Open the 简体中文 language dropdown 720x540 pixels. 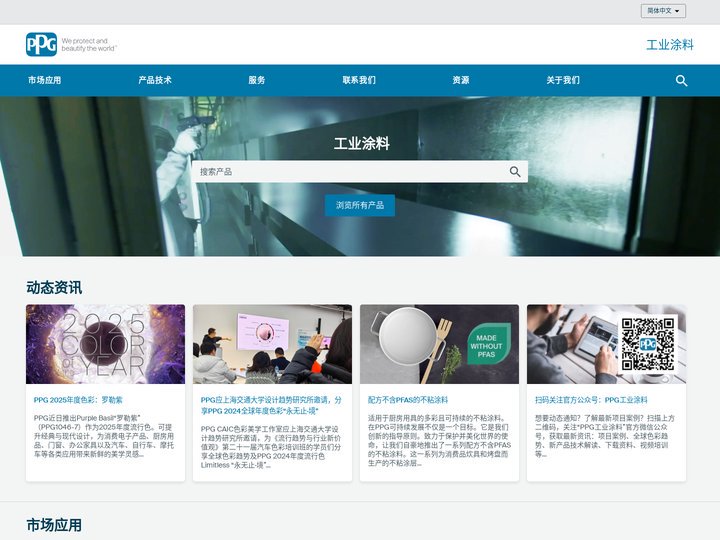pyautogui.click(x=663, y=11)
